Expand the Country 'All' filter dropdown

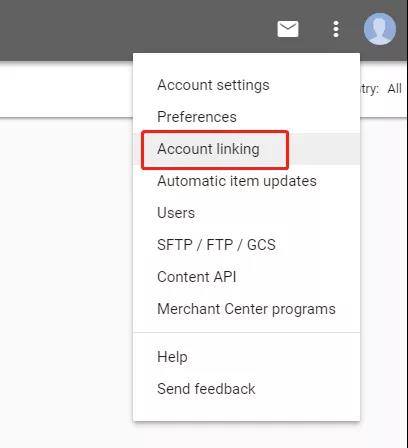pyautogui.click(x=395, y=89)
